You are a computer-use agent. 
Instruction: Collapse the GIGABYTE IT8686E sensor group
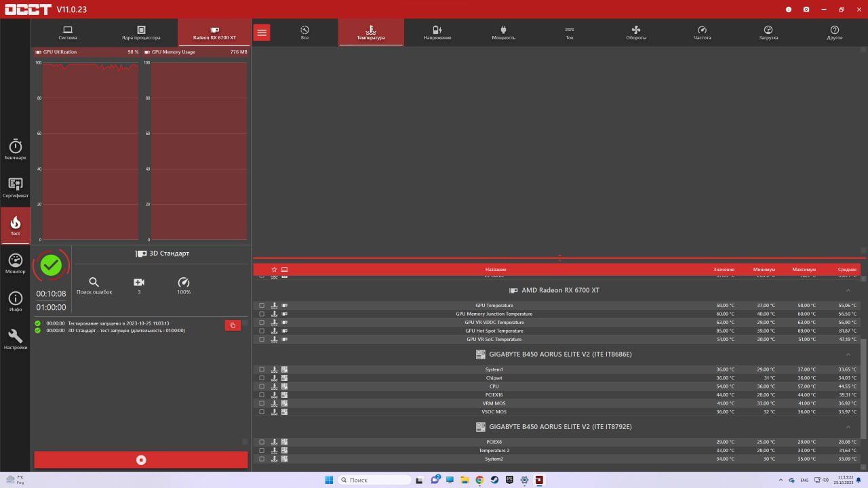pyautogui.click(x=848, y=354)
